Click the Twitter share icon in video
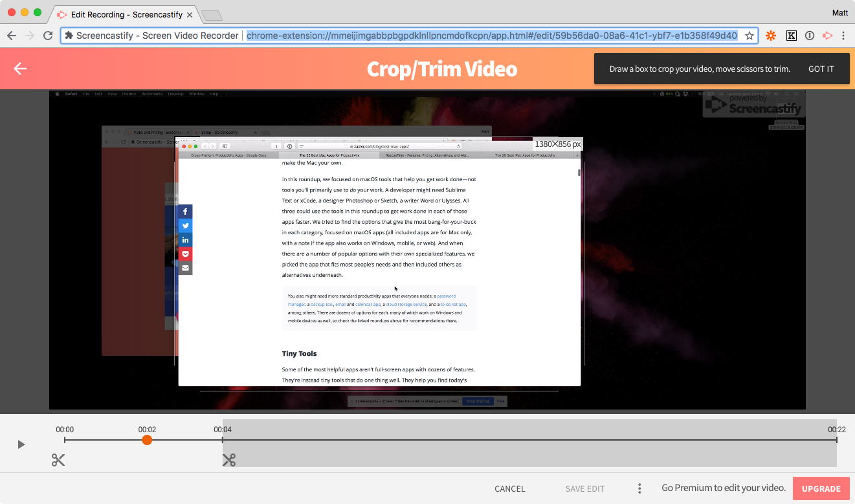 tap(185, 226)
